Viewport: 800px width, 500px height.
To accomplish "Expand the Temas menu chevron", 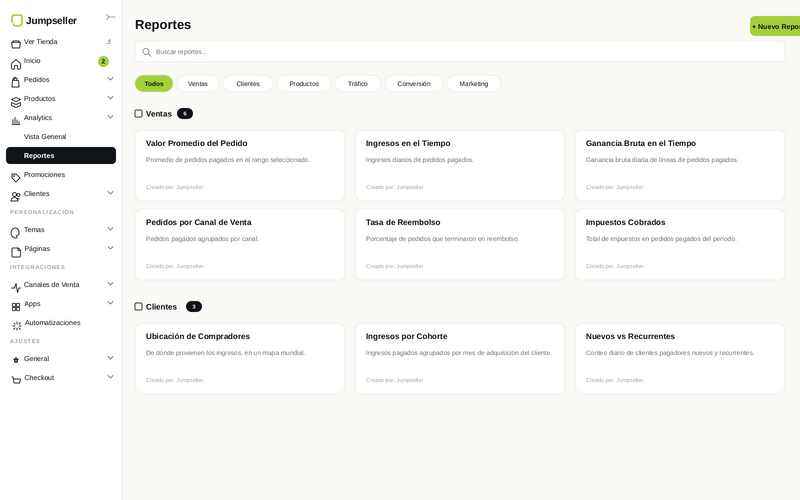I will coord(110,229).
